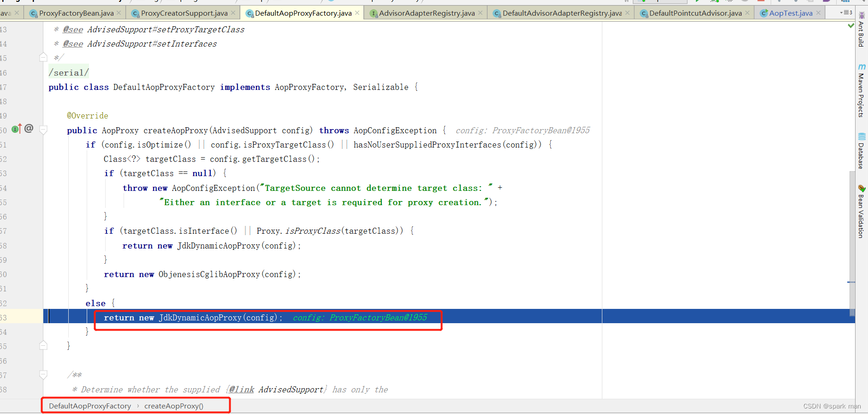Click the AopConfigException in the throws clause
This screenshot has width=868, height=414.
[x=395, y=130]
